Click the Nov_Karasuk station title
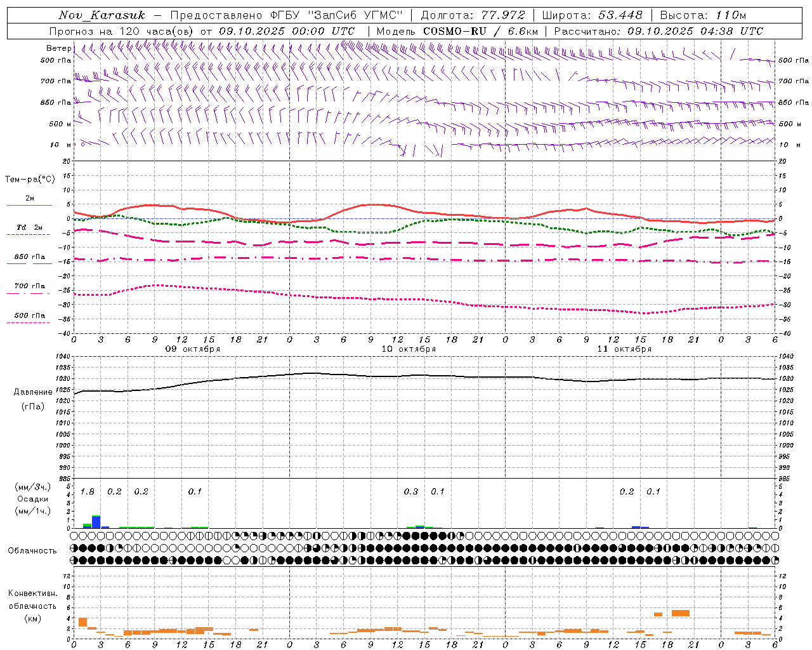812x650 pixels. click(101, 15)
